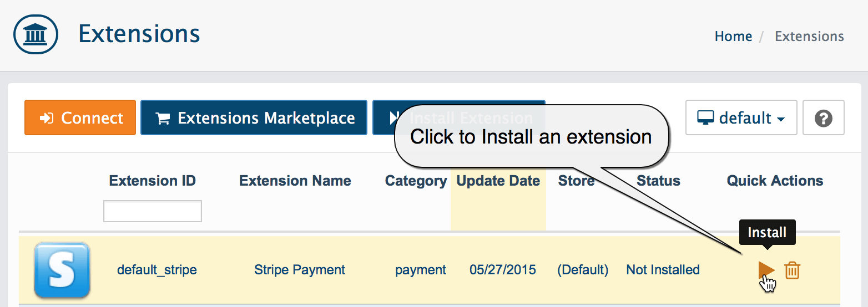Image resolution: width=868 pixels, height=307 pixels.
Task: Sort by Status column header
Action: (658, 181)
